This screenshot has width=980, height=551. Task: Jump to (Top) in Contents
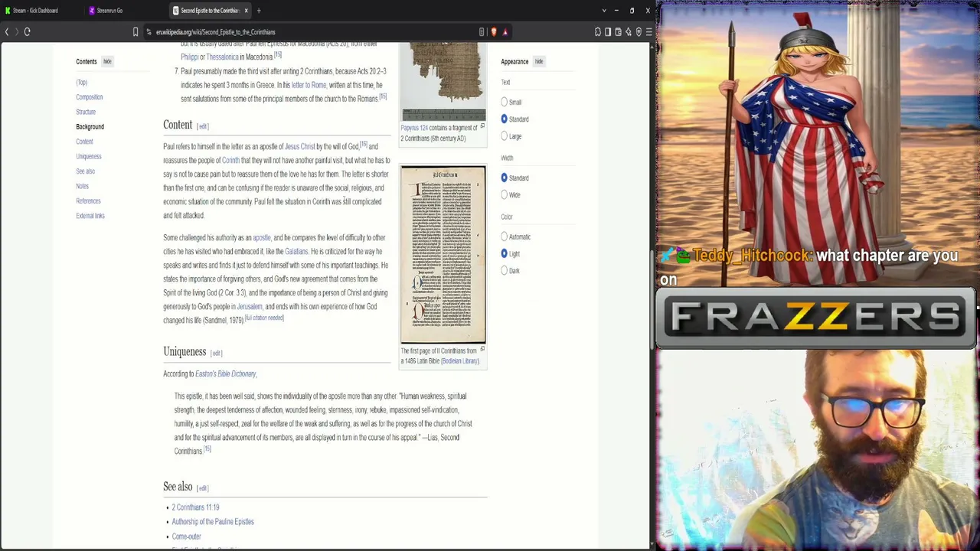[82, 82]
